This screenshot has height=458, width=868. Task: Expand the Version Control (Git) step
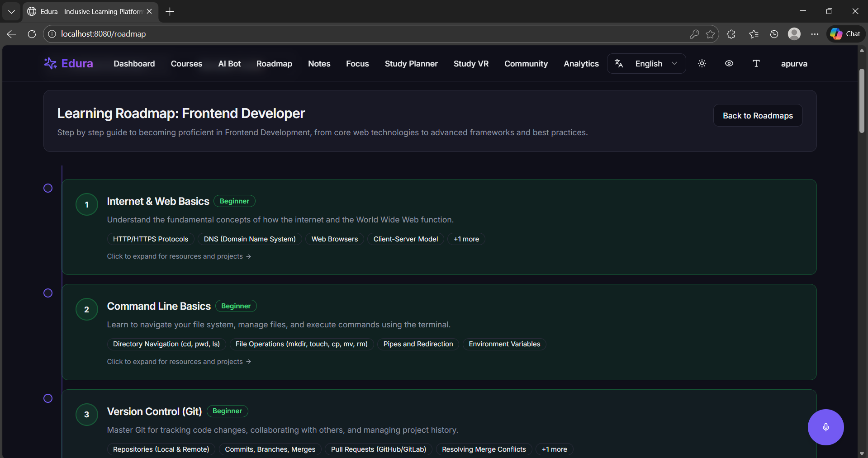(x=439, y=424)
